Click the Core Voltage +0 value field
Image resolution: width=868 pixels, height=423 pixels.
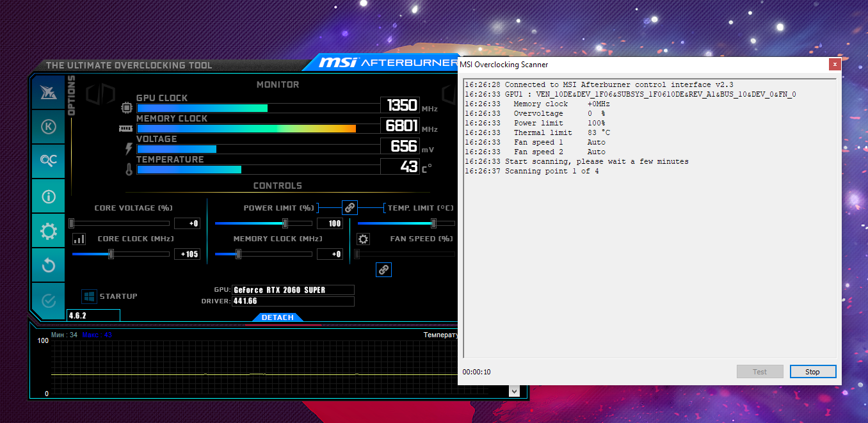point(187,223)
